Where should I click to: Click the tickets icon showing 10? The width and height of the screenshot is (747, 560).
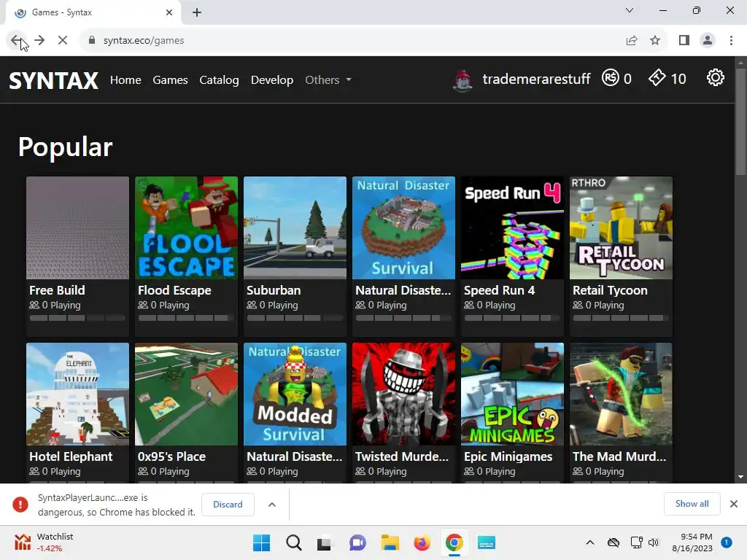657,77
